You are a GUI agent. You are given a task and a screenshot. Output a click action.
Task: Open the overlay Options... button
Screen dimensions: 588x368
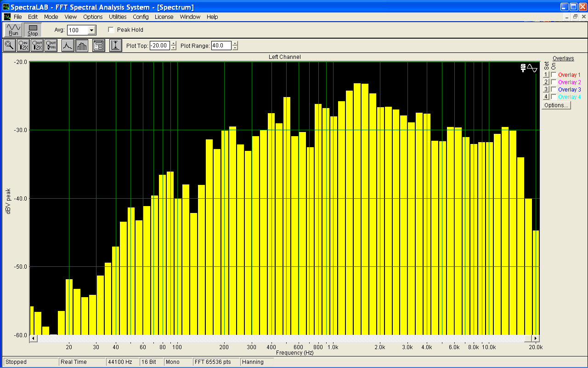coord(556,105)
